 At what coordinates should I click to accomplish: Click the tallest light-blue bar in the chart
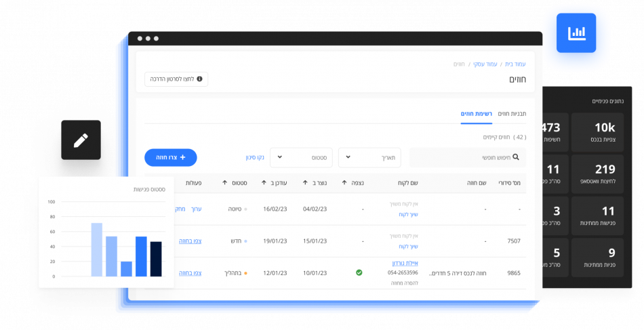click(97, 249)
